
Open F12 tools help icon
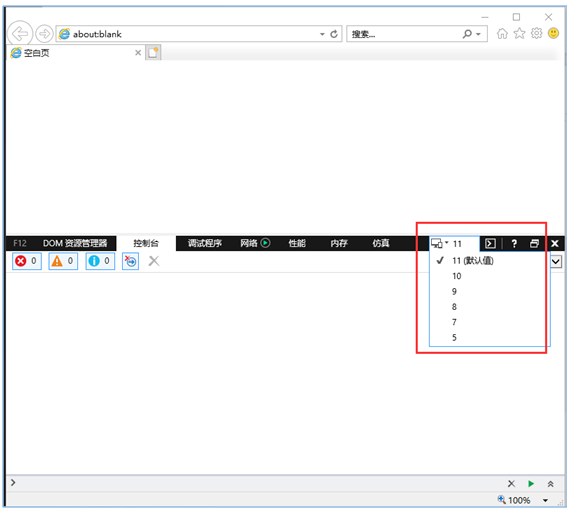[514, 244]
